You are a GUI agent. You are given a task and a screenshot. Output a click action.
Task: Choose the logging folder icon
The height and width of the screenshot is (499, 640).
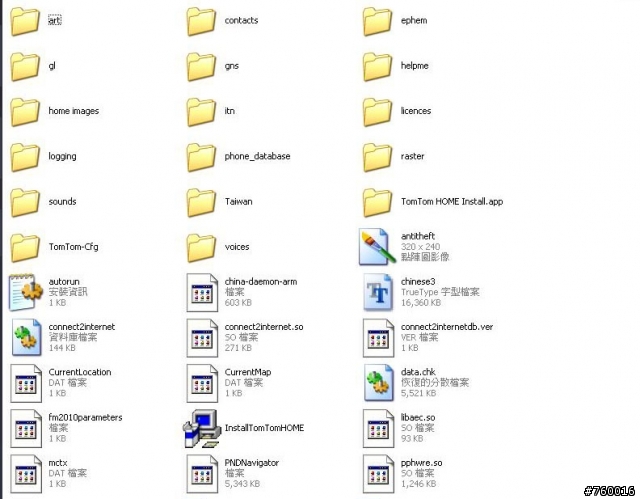(25, 157)
